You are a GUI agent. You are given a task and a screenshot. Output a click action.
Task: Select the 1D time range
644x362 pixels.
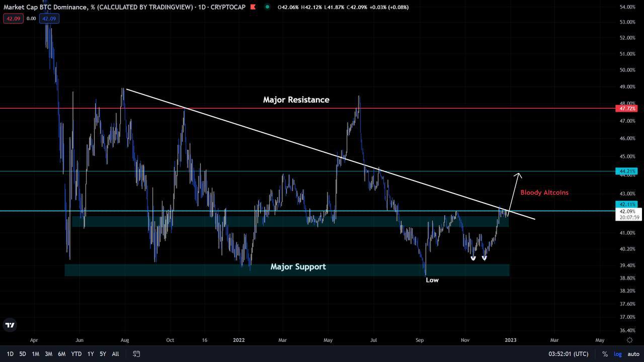point(10,354)
